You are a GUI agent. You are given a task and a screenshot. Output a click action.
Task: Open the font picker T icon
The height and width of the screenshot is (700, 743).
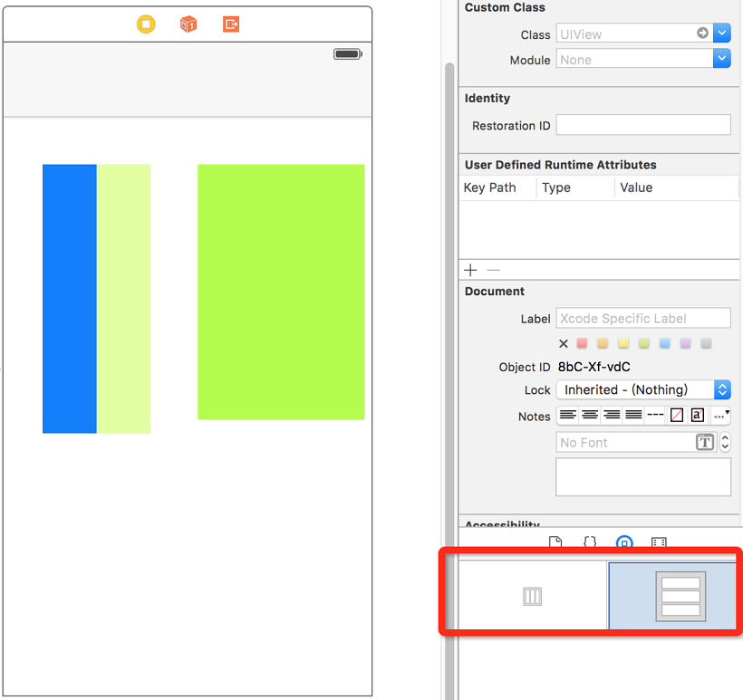(x=704, y=443)
